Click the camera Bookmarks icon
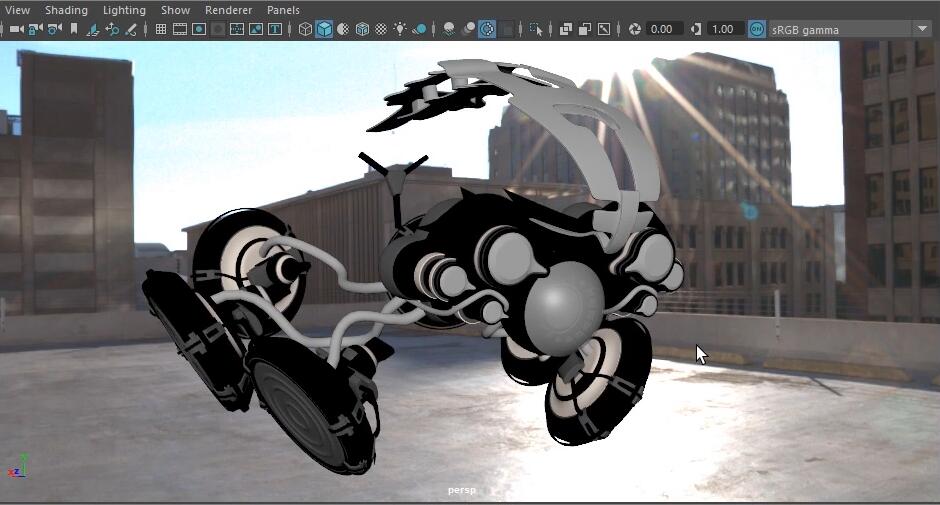This screenshot has height=505, width=940. click(74, 29)
